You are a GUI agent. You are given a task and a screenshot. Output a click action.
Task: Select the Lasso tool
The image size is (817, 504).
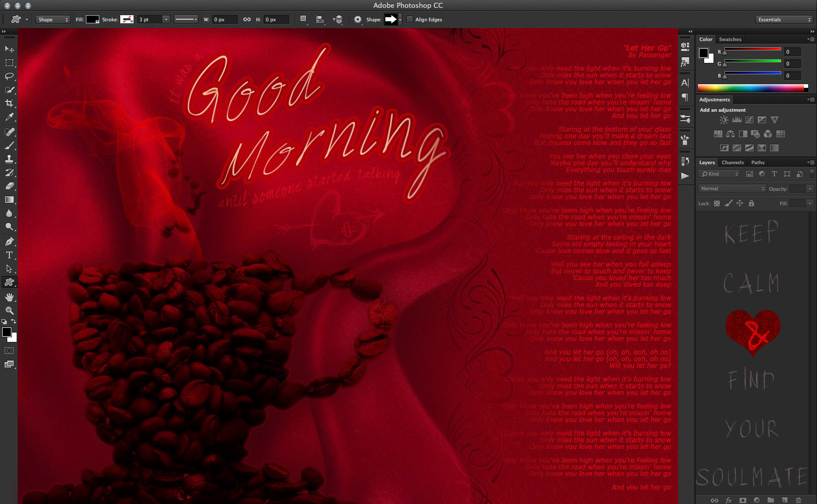tap(9, 76)
